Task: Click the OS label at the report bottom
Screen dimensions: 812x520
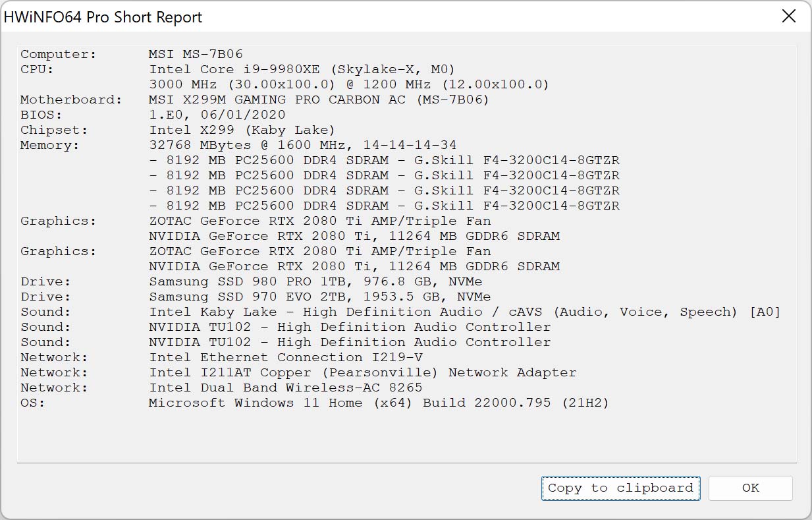Action: pyautogui.click(x=32, y=403)
